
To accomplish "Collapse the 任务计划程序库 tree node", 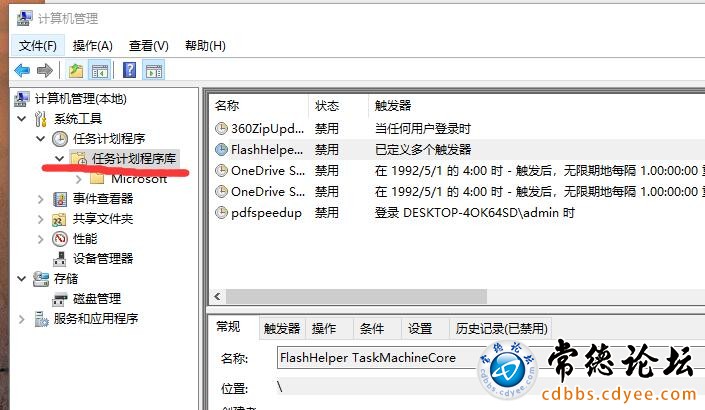I will tap(59, 158).
